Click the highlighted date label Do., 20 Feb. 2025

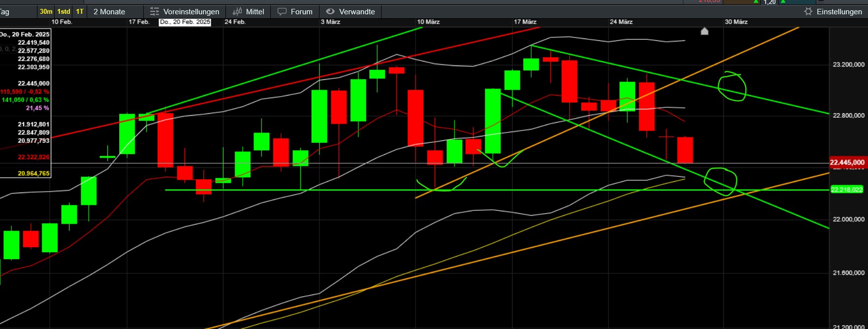click(x=185, y=22)
